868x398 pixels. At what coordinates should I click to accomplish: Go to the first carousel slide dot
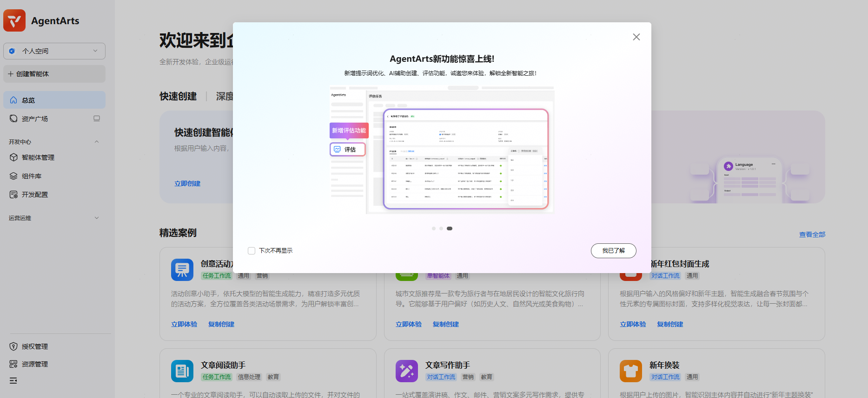pos(434,228)
